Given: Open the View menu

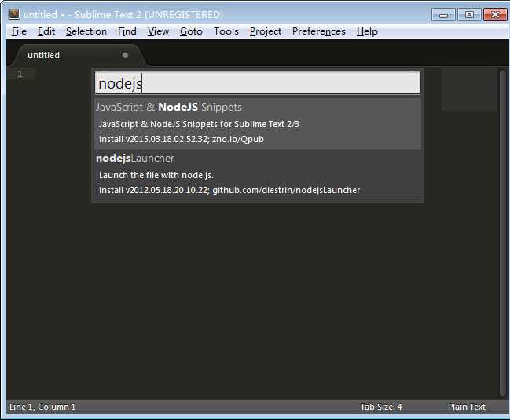Looking at the screenshot, I should 158,31.
